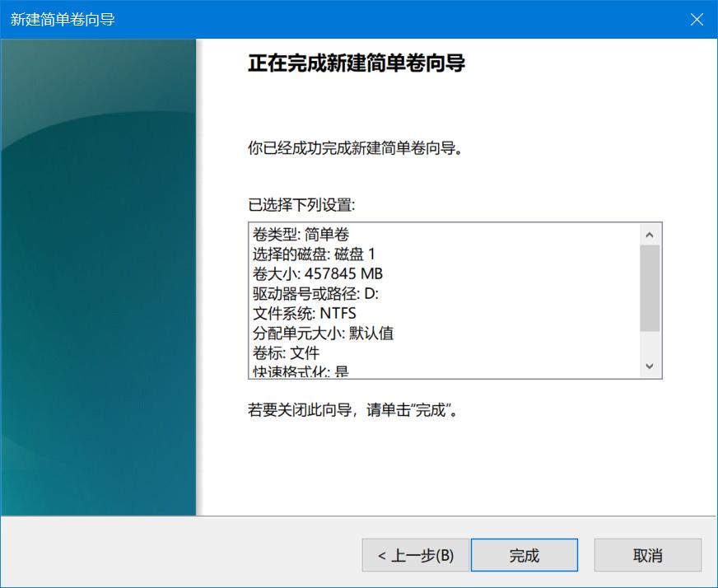This screenshot has height=588, width=718.
Task: Select the 卷大小: 457845 MB entry
Action: [x=321, y=273]
